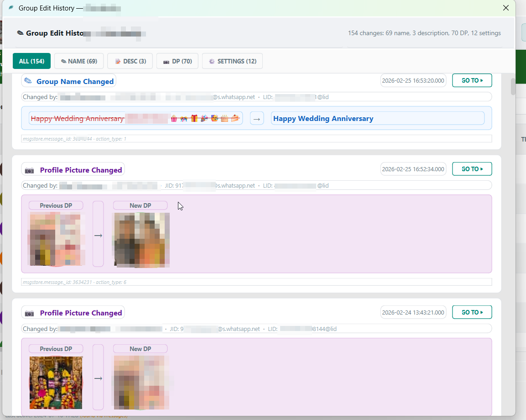Click the Group Name Changed heading
The image size is (526, 420).
(x=75, y=82)
